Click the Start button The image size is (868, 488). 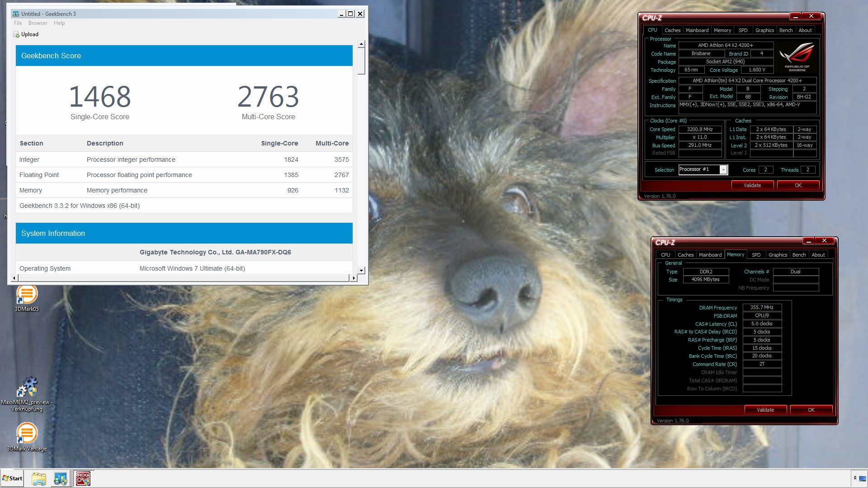point(12,479)
